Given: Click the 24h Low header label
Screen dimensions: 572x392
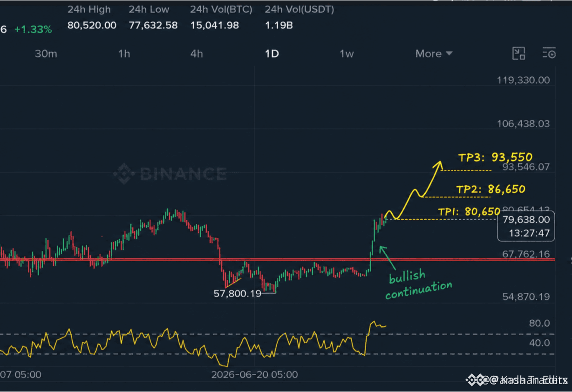Looking at the screenshot, I should pos(149,9).
